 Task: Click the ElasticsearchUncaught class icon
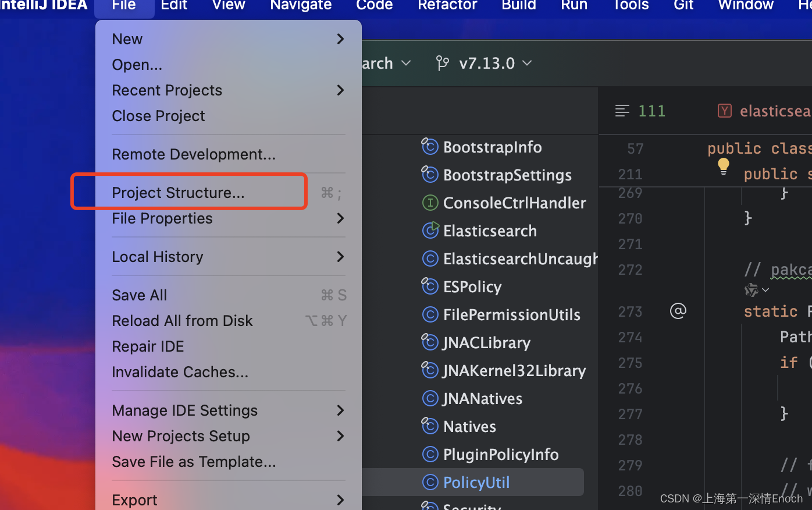click(429, 258)
